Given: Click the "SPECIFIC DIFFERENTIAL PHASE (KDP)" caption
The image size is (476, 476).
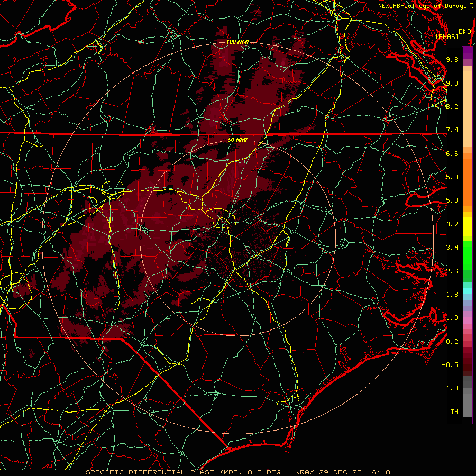Looking at the screenshot, I should click(x=165, y=472).
